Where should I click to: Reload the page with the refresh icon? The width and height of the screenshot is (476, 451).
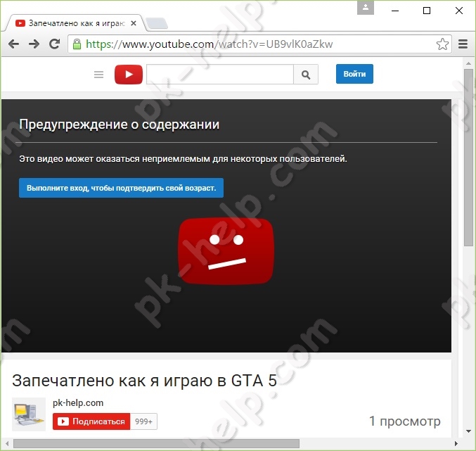coord(55,44)
